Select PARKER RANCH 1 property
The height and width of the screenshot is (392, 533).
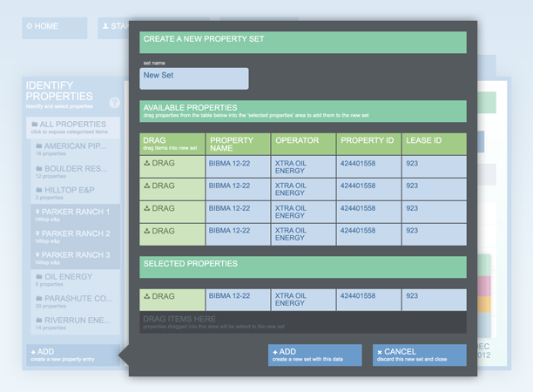[x=75, y=215]
